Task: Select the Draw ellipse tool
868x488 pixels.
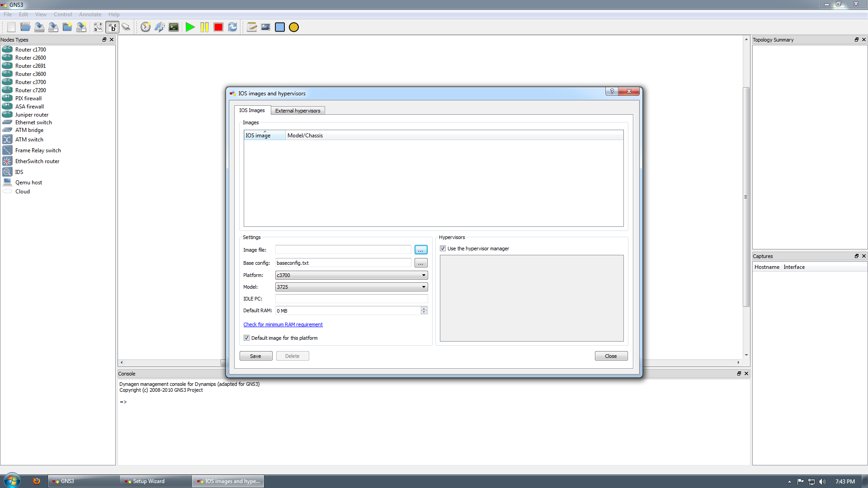Action: [294, 27]
